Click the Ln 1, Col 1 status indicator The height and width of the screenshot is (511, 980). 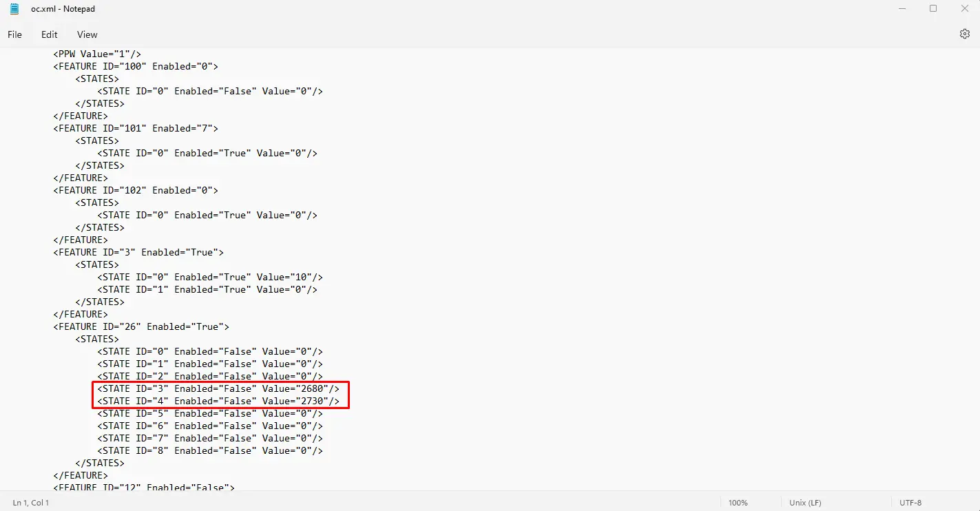31,503
